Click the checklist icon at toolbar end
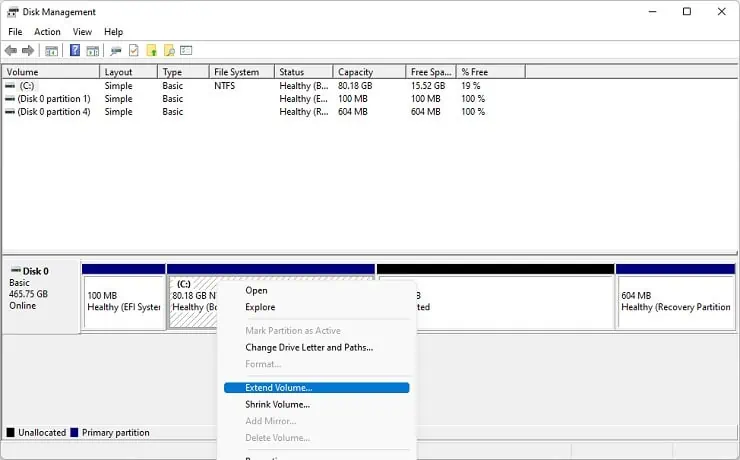740x460 pixels. [x=186, y=51]
